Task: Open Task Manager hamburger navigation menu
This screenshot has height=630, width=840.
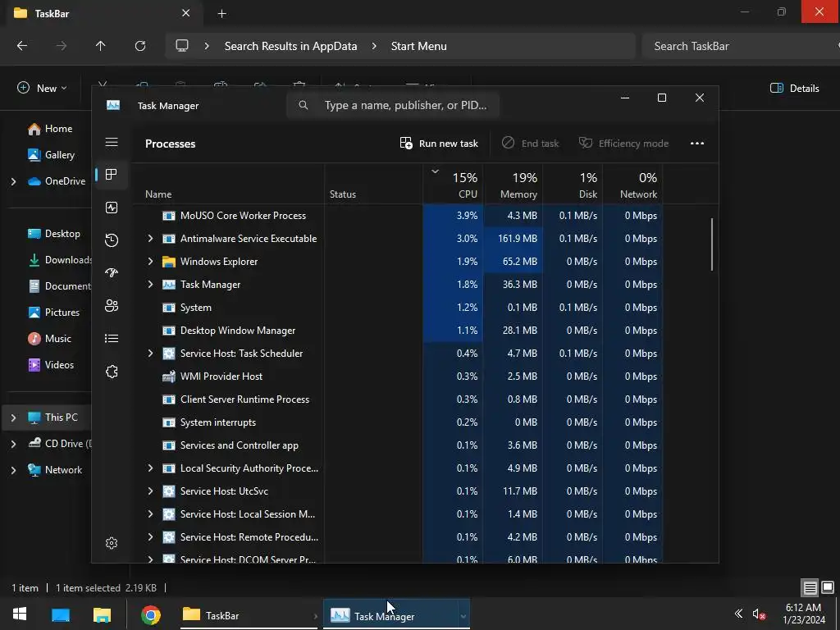Action: pyautogui.click(x=112, y=142)
